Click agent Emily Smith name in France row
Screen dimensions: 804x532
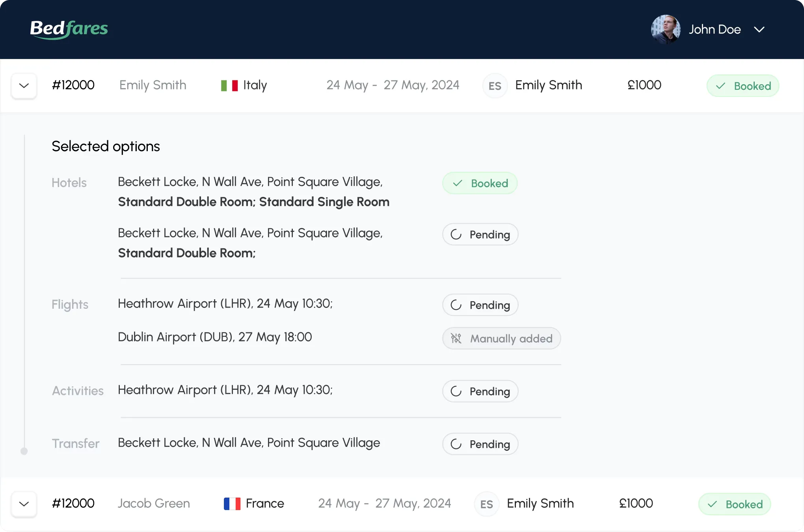pos(540,503)
